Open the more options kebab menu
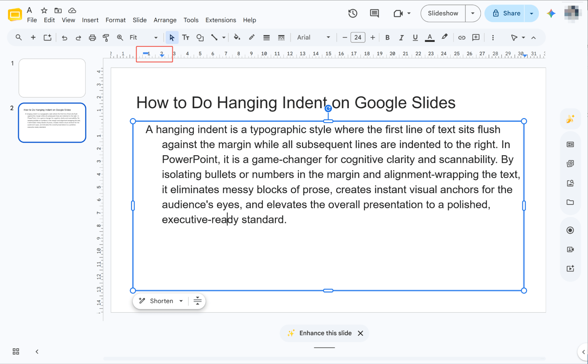Viewport: 588px width, 364px height. [493, 38]
